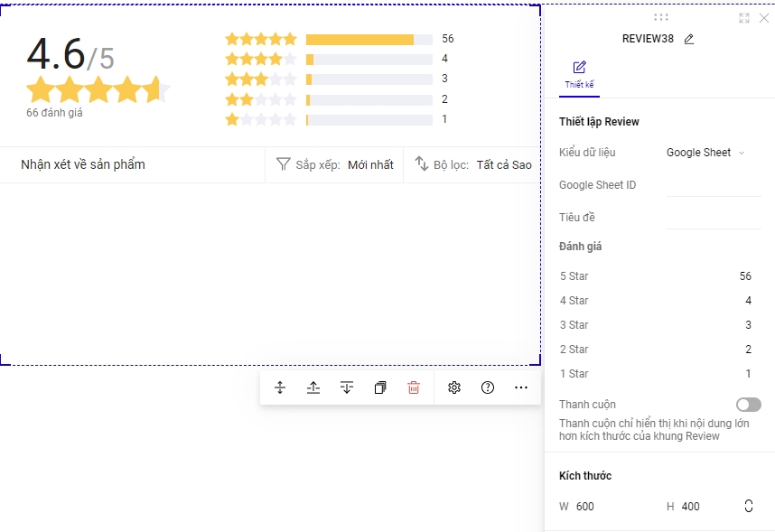Click the vertical resize height icon in toolbar
The image size is (775, 532).
(x=280, y=387)
